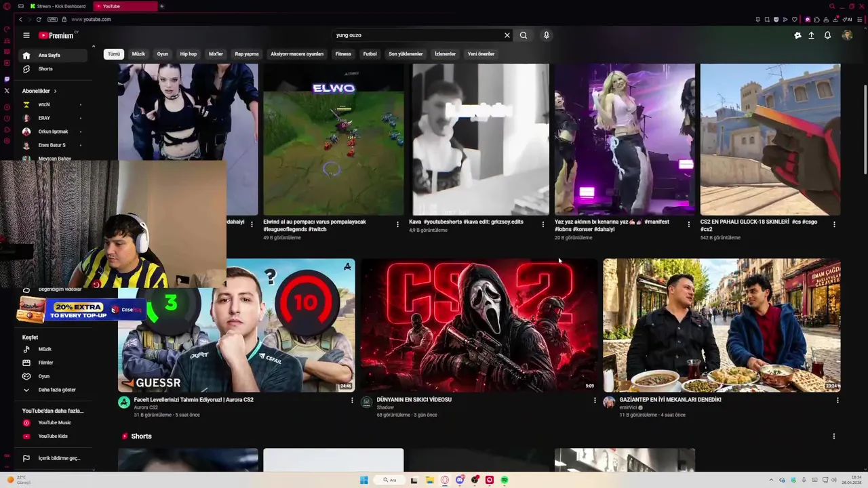Open more options for the Elwind short

[x=397, y=224]
